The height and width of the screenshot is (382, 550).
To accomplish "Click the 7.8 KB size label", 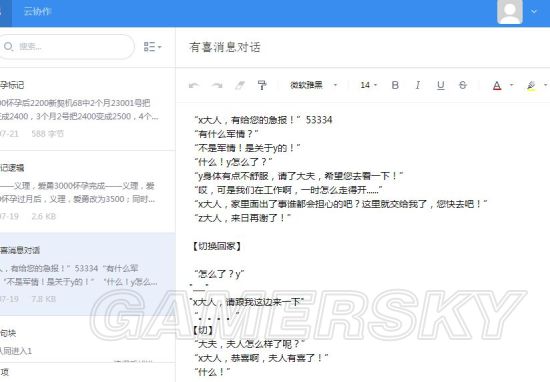I will [44, 299].
